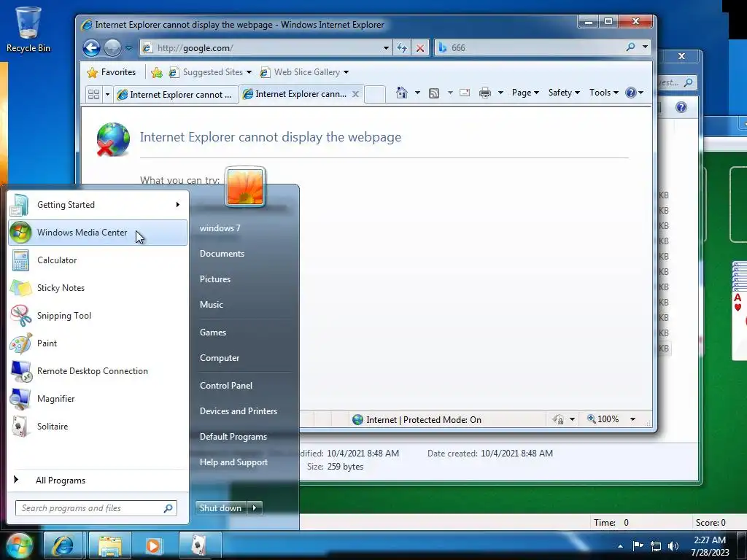The image size is (747, 560).
Task: Click the Print icon
Action: [x=485, y=93]
